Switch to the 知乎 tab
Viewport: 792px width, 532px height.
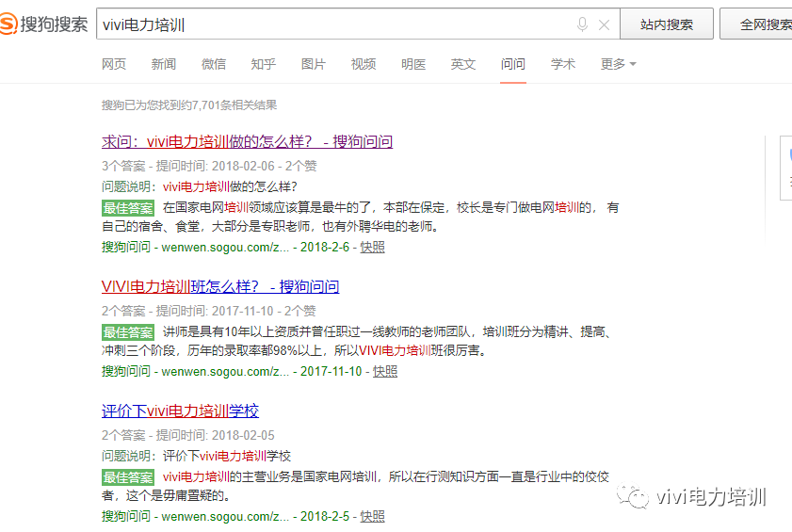(x=263, y=64)
